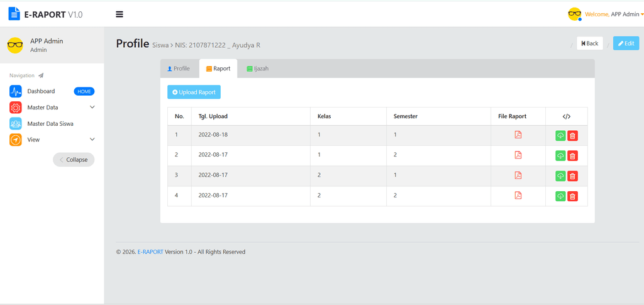The width and height of the screenshot is (644, 305).
Task: Switch to the Profile tab
Action: tap(179, 69)
